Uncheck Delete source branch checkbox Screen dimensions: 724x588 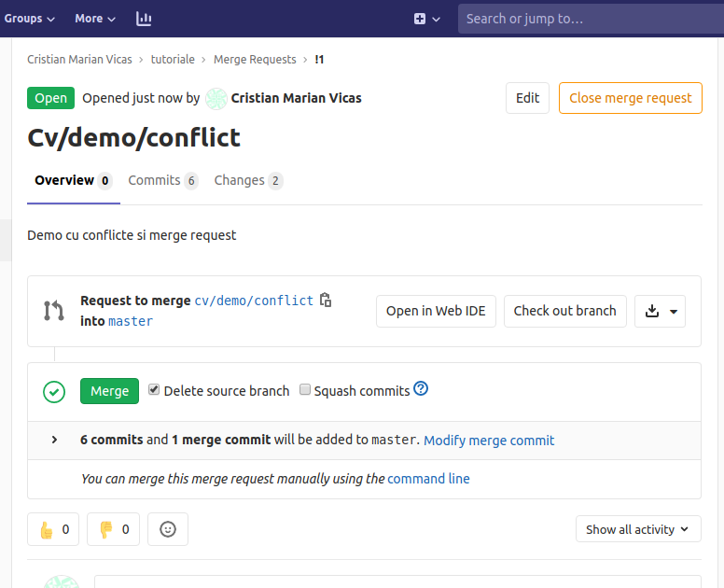pyautogui.click(x=154, y=390)
